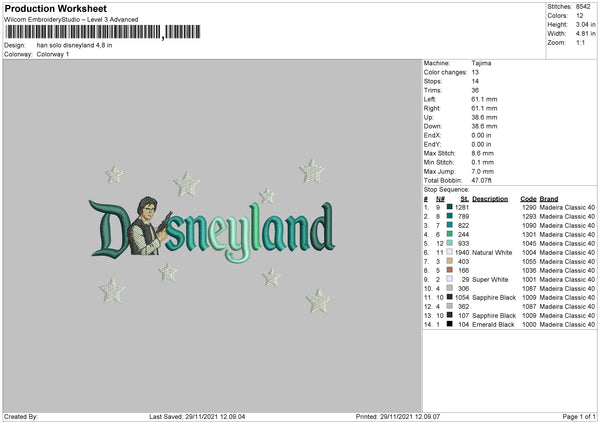Screen dimensions: 600x424
Task: Select the 'Last Saved: 29/11/2021 12.09.04' footer text
Action: tap(197, 416)
